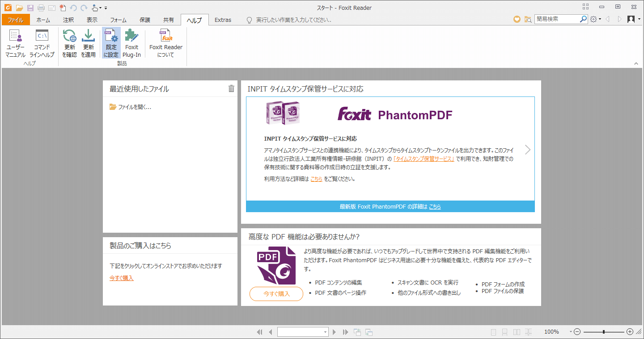The image size is (644, 339).
Task: Click the Open file (ファイルを開く...) link
Action: [130, 107]
